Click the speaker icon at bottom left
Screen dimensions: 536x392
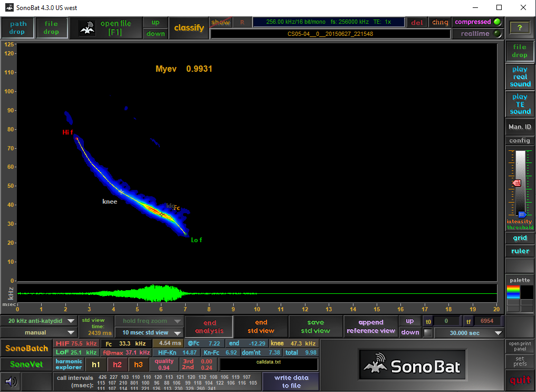click(10, 381)
